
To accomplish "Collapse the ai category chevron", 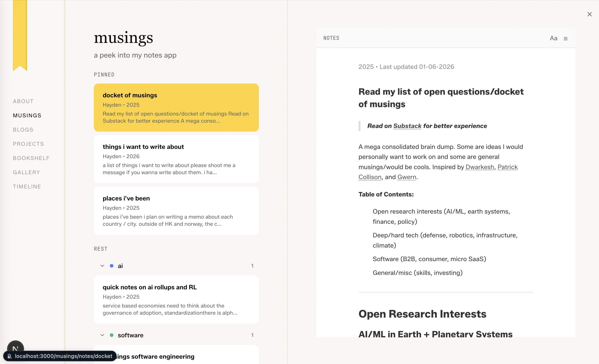I will click(102, 266).
